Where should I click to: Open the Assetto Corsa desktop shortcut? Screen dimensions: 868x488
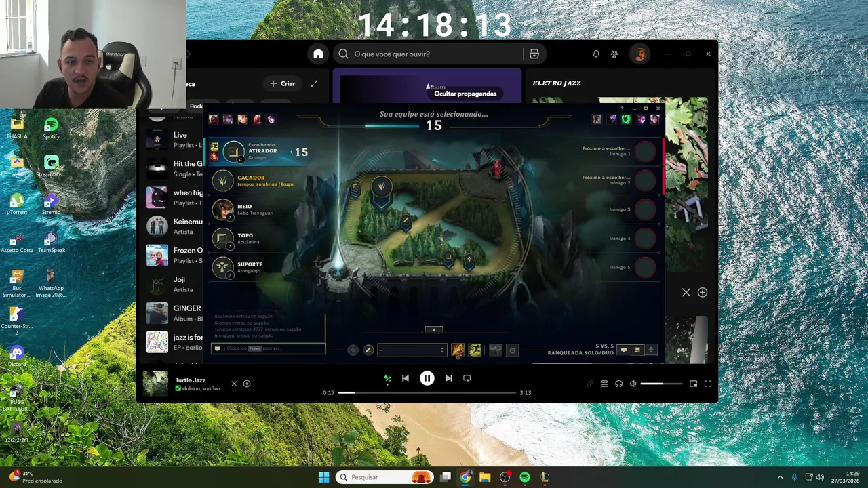17,242
